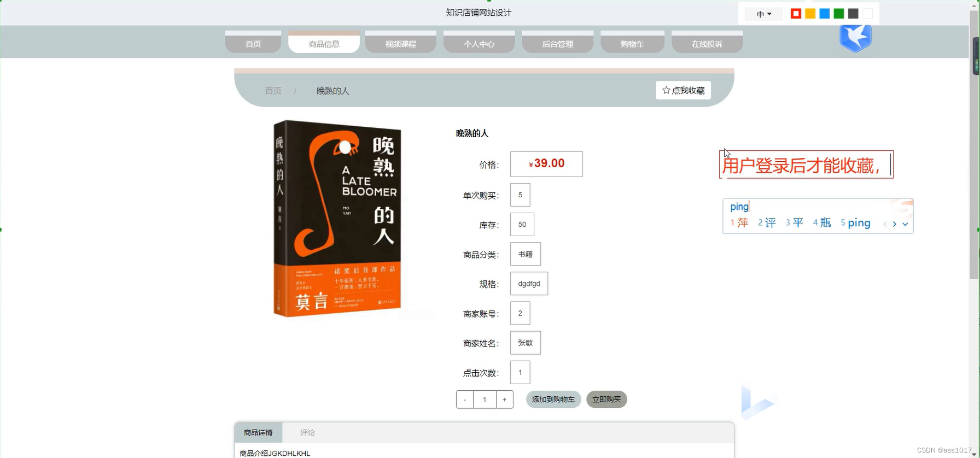Open the 中 language dropdown in toolbar
980x458 pixels.
(x=764, y=14)
